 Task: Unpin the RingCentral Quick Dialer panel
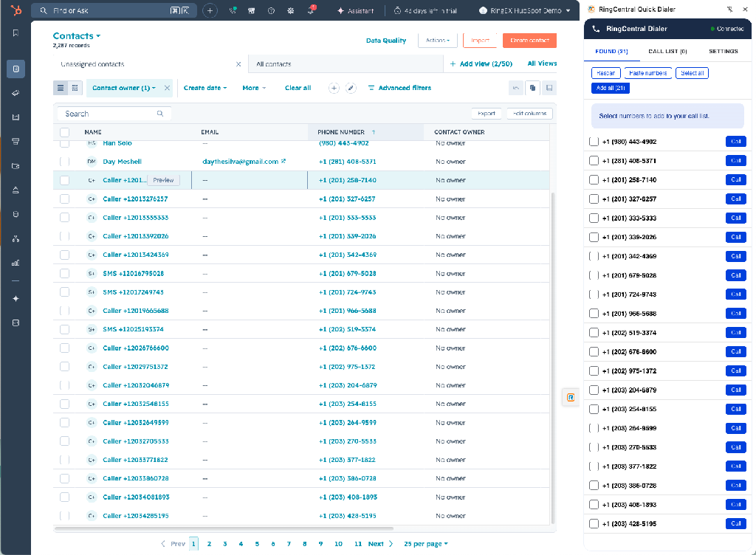[x=729, y=9]
